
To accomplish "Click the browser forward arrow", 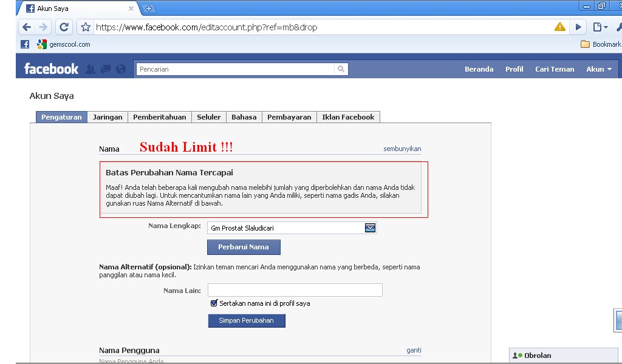I will [43, 27].
